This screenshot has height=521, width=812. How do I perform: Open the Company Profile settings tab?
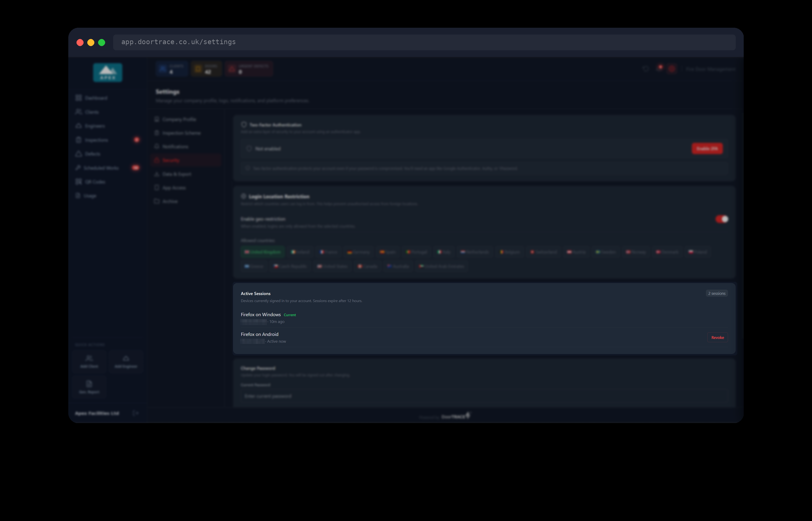click(186, 119)
